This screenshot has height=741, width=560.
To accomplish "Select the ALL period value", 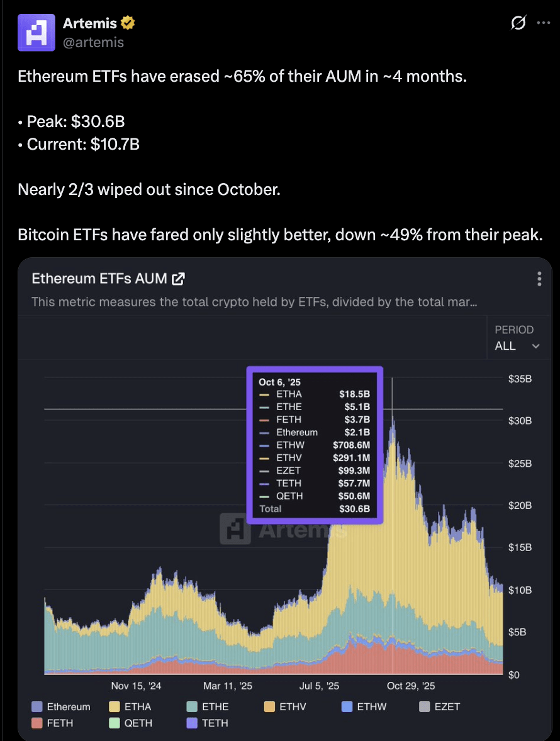I will tap(505, 346).
